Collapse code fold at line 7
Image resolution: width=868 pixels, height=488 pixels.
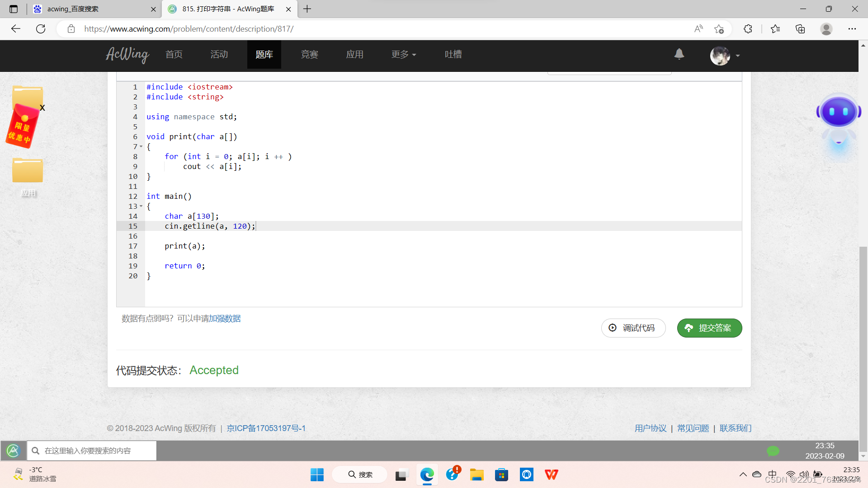(x=141, y=147)
